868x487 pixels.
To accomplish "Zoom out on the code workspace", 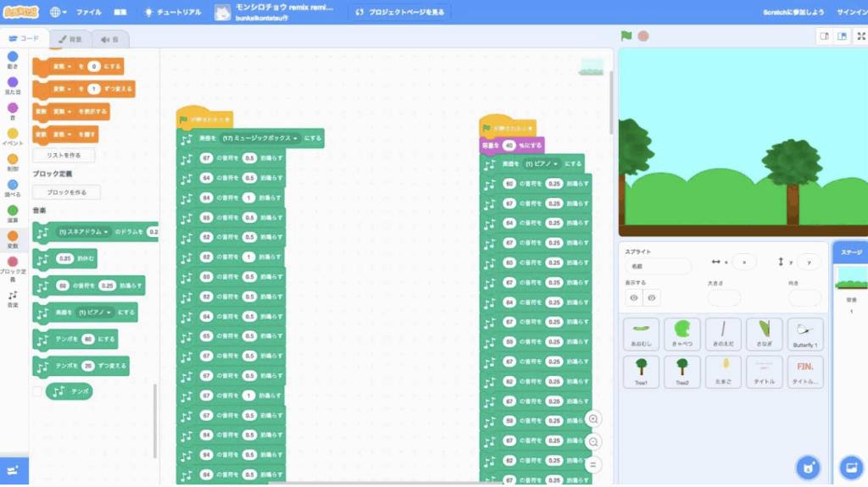I will (594, 441).
